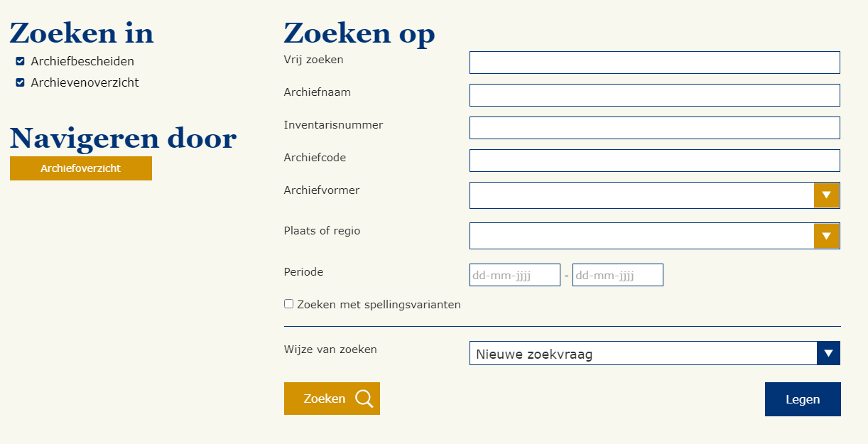The width and height of the screenshot is (868, 444).
Task: Click the Legen button
Action: coord(803,399)
